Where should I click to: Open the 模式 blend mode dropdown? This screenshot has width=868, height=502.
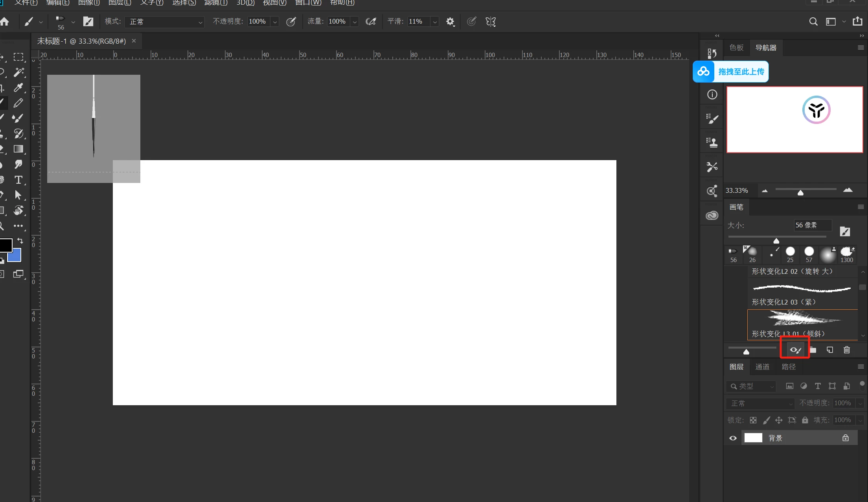164,22
